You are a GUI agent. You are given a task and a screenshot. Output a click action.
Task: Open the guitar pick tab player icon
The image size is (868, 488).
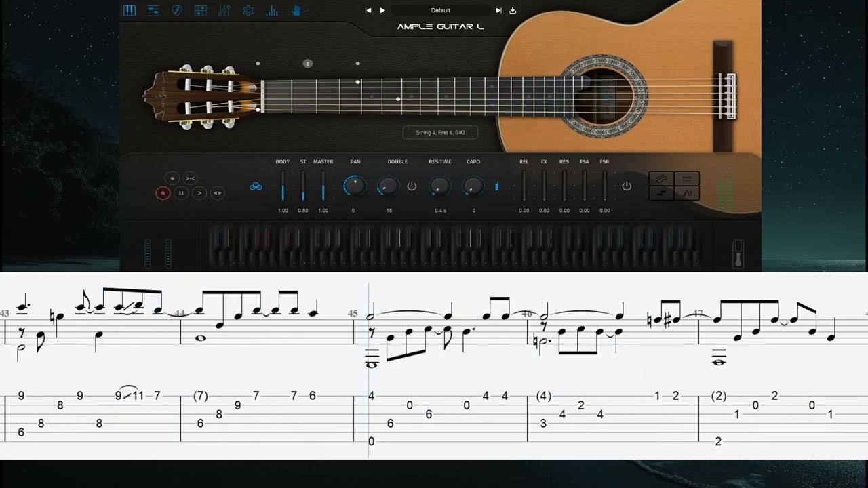[177, 10]
